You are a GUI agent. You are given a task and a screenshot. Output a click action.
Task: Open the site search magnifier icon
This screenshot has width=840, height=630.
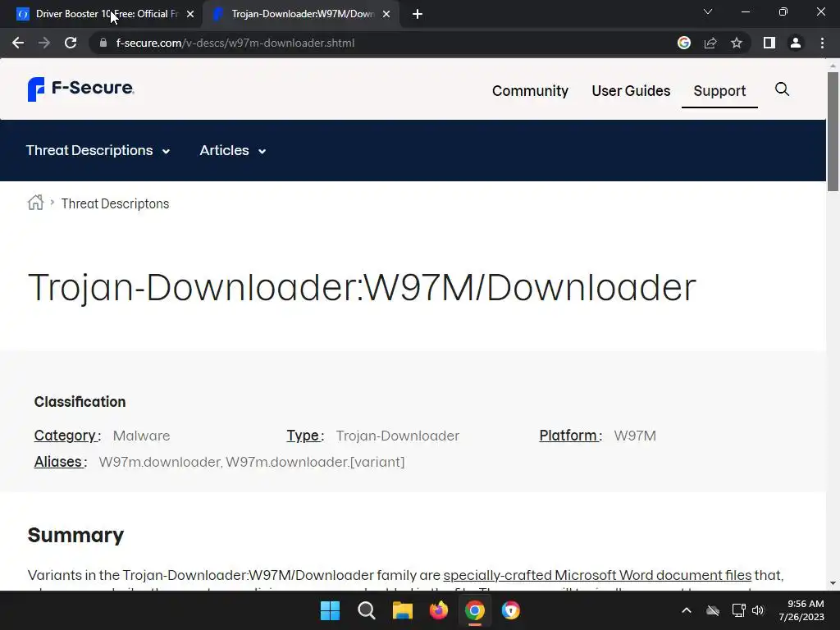pyautogui.click(x=782, y=89)
